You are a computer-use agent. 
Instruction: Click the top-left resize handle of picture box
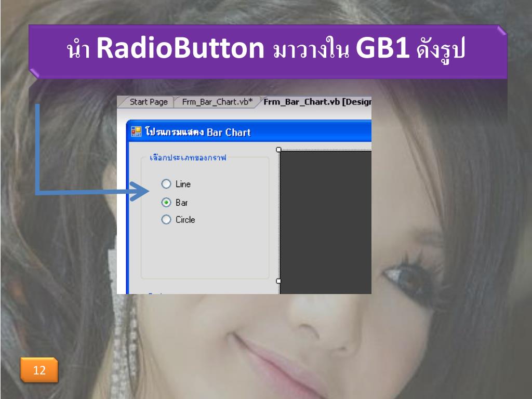coord(279,150)
